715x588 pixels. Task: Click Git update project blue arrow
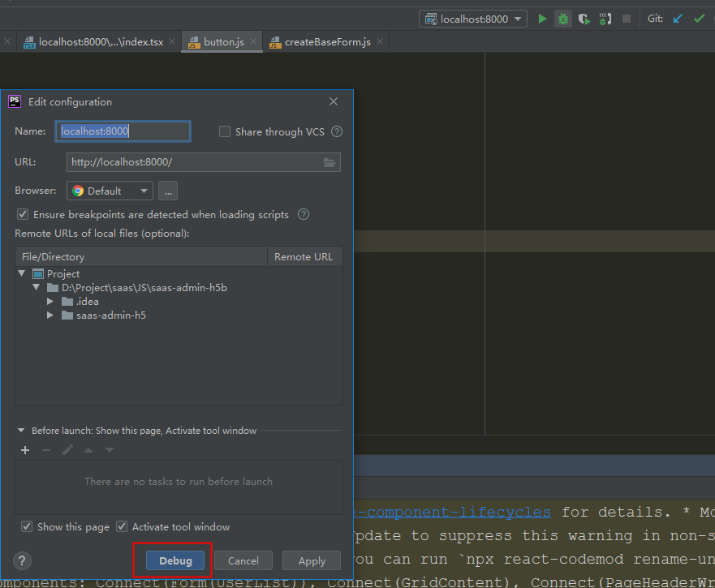click(678, 19)
